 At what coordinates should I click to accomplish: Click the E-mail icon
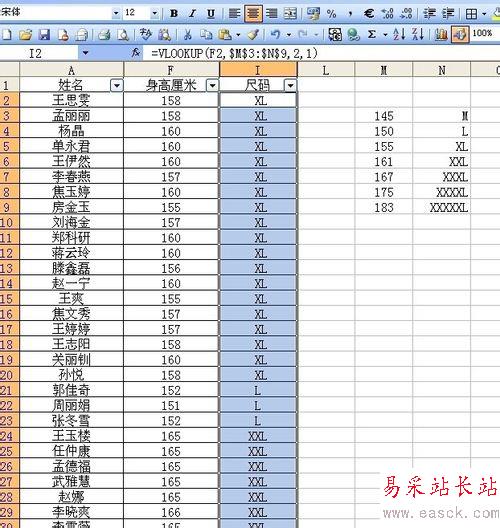click(81, 34)
